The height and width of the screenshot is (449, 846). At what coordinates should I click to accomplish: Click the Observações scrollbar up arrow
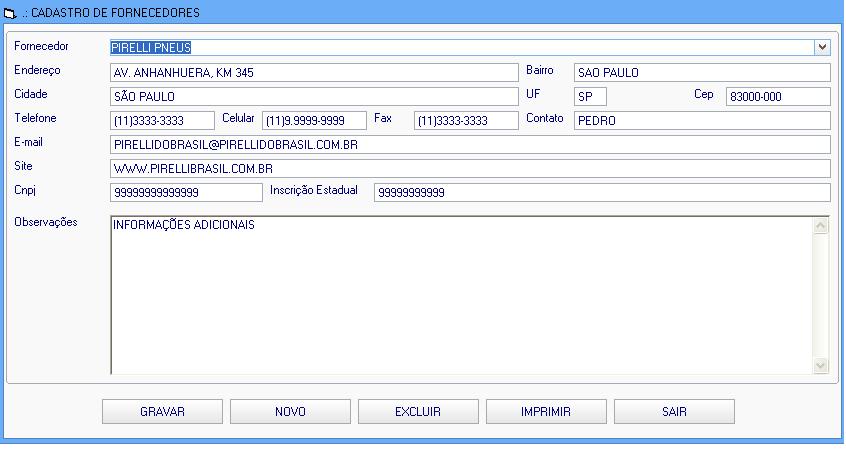(821, 225)
